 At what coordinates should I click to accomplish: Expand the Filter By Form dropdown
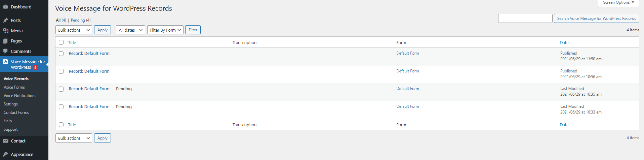pyautogui.click(x=165, y=30)
